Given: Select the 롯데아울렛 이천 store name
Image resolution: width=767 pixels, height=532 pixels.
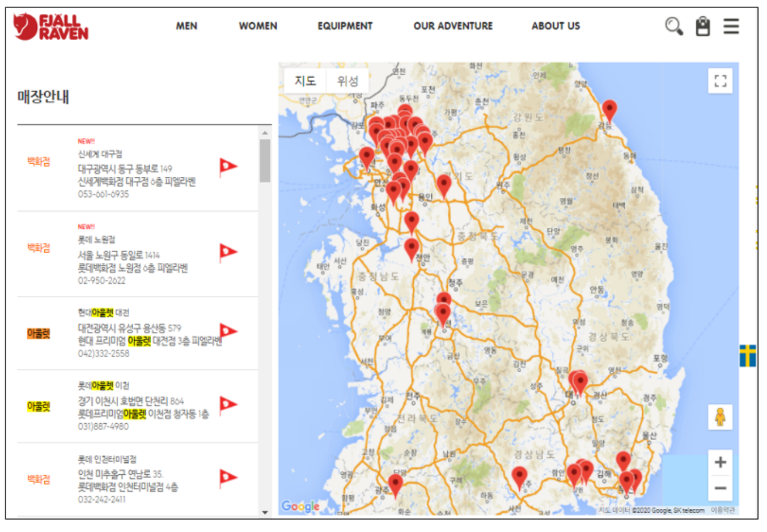Looking at the screenshot, I should tap(103, 385).
